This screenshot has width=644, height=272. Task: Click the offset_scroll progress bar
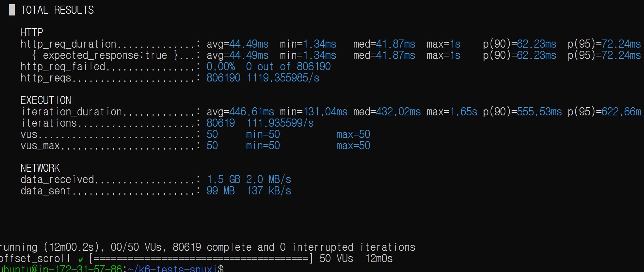[201, 259]
